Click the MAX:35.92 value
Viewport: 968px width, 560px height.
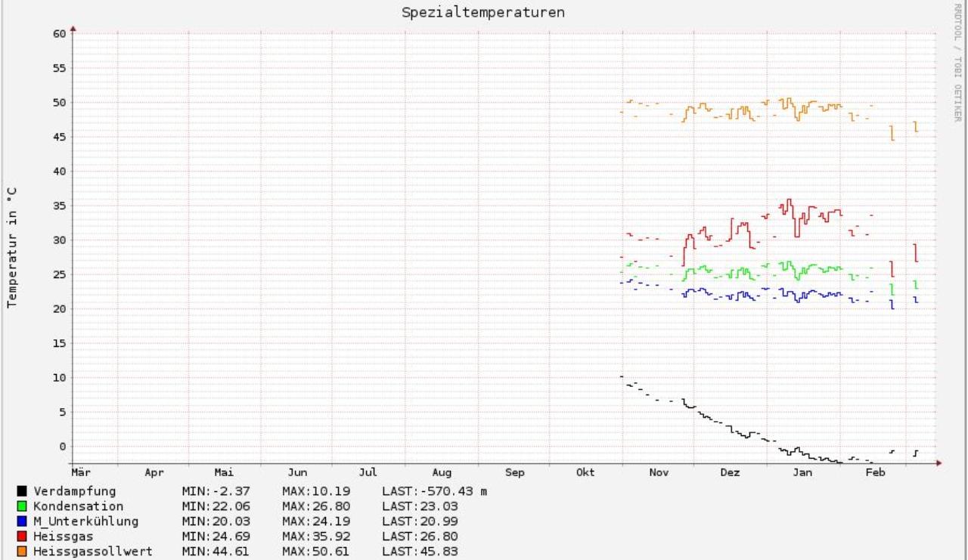point(315,537)
